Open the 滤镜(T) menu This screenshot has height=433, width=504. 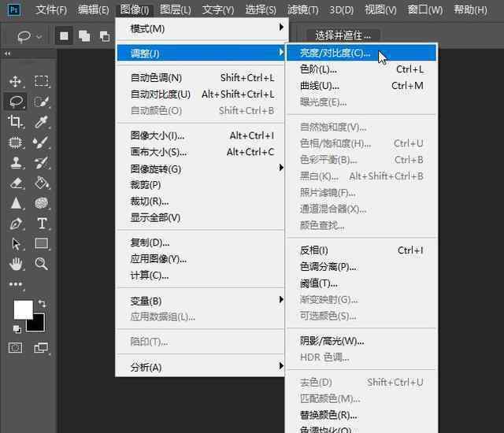(x=302, y=10)
